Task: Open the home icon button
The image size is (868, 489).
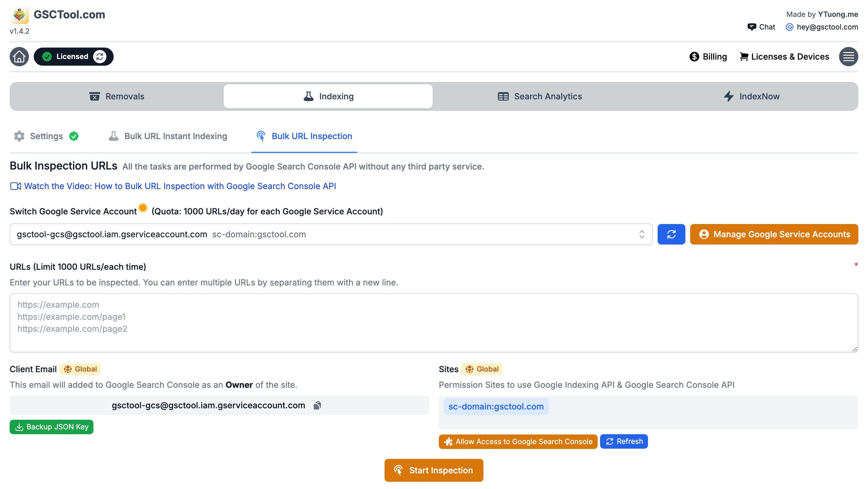Action: pyautogui.click(x=19, y=57)
